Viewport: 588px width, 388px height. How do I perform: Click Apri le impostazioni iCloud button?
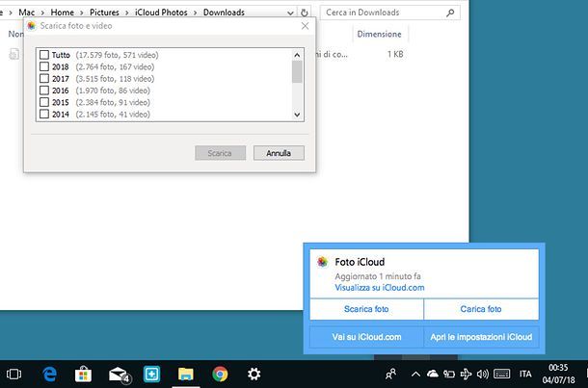click(481, 337)
